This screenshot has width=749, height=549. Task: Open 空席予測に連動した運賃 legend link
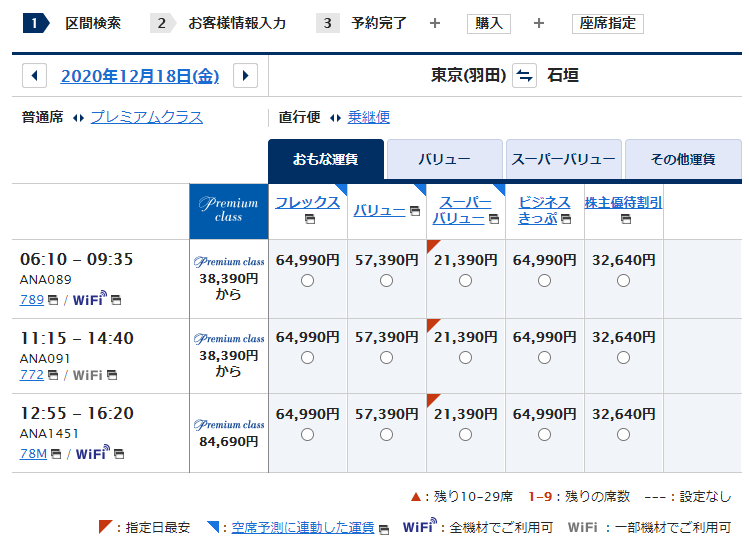(303, 527)
